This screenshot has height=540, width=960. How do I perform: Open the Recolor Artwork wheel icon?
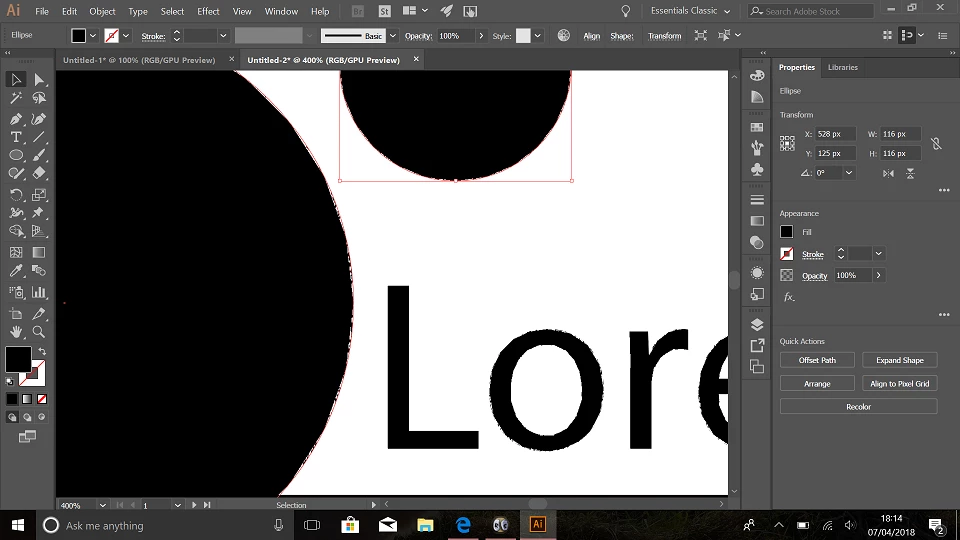point(563,36)
